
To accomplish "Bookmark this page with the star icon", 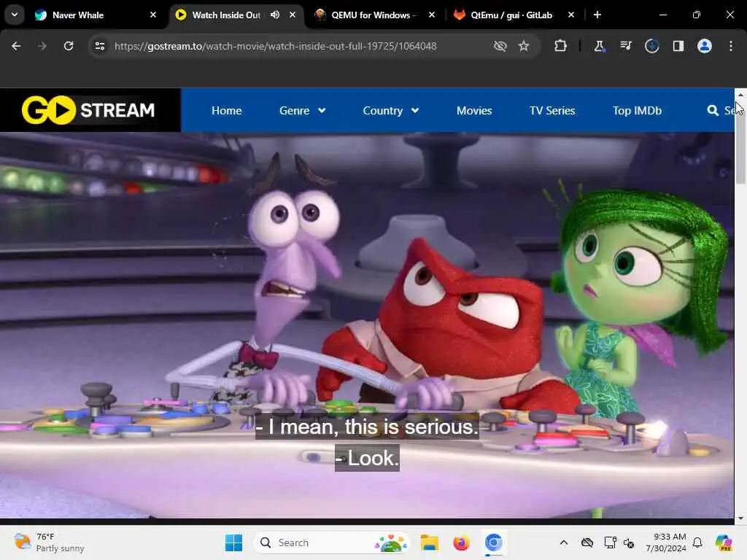I will tap(524, 46).
